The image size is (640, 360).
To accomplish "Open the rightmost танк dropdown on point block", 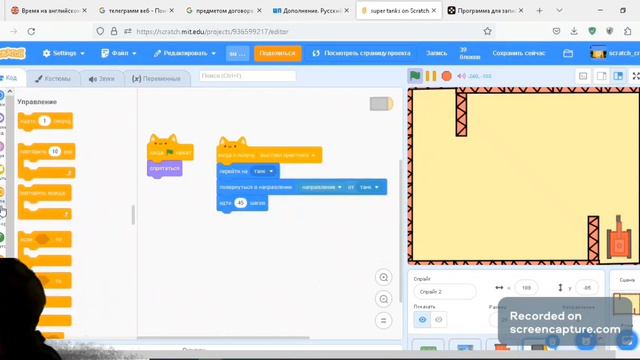I will [x=369, y=187].
